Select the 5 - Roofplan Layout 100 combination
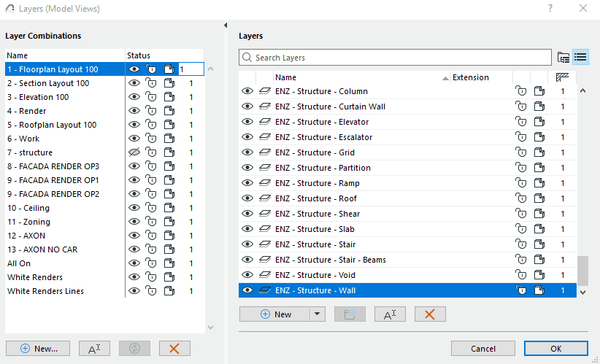Viewport: 600px width, 364px height. click(52, 125)
